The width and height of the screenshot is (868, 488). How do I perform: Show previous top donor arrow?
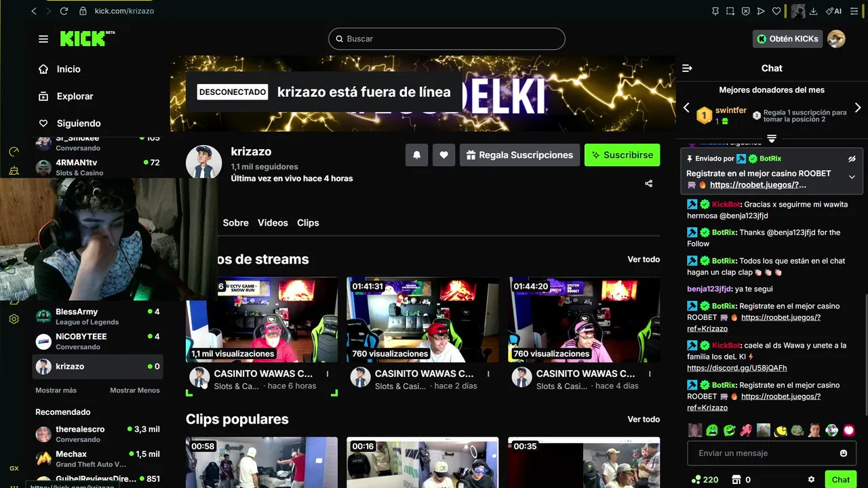point(686,108)
